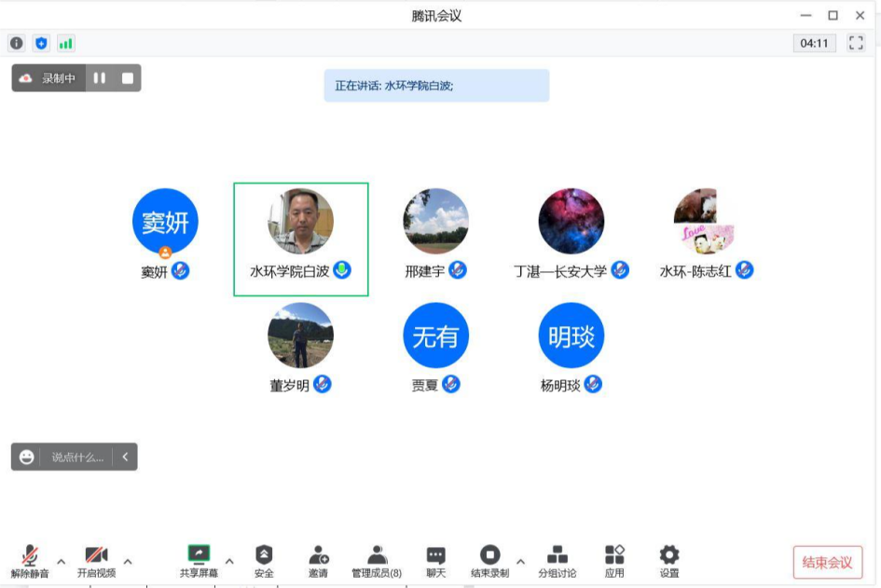The image size is (881, 588).
Task: Expand video options arrow beside 开启视频
Action: coord(128,561)
